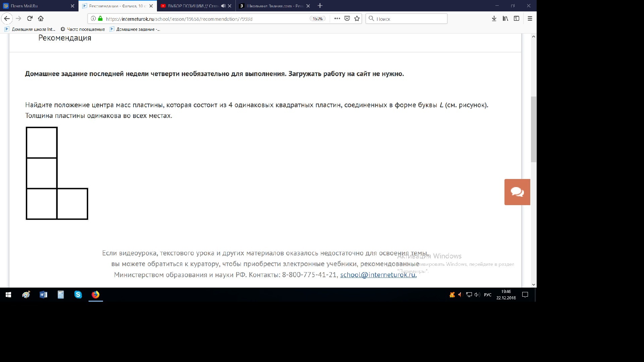Open the Firefox hamburger menu
Image resolution: width=644 pixels, height=362 pixels.
coord(530,19)
